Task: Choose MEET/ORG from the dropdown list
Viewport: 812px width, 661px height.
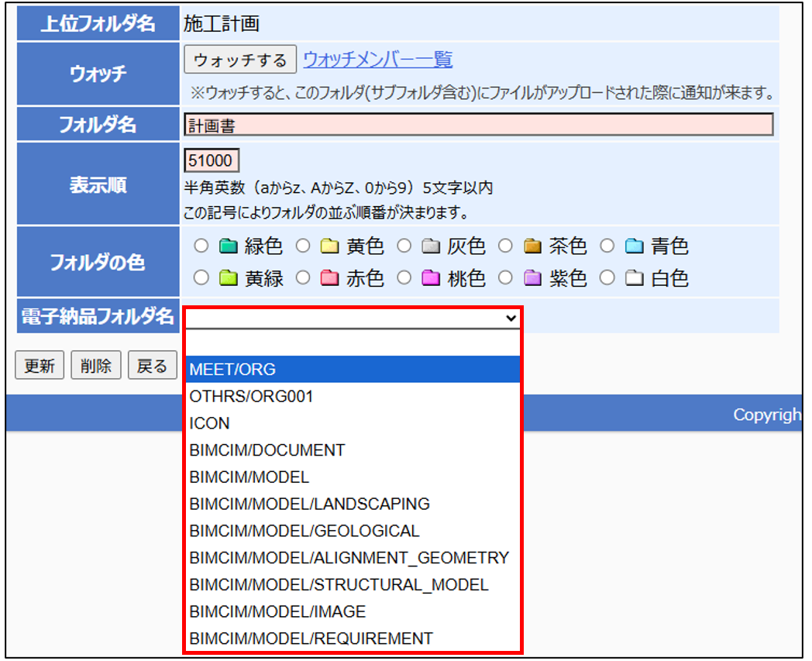Action: [x=232, y=370]
